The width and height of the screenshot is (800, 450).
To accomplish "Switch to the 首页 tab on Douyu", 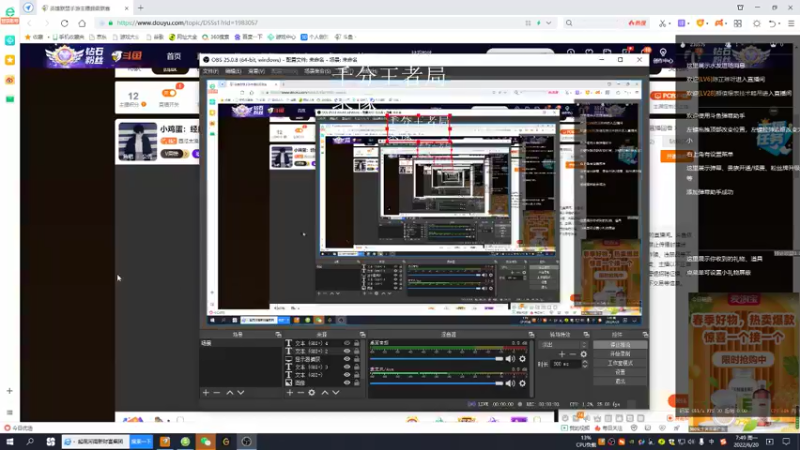I will [173, 56].
